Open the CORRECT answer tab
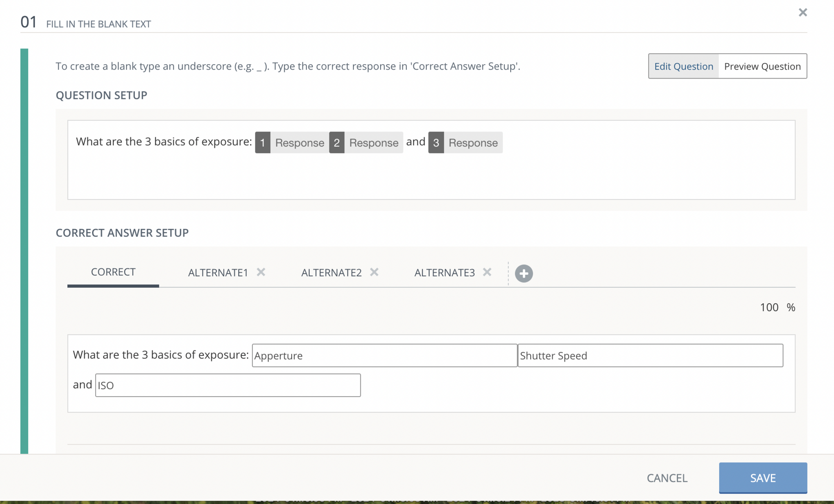 click(x=113, y=272)
